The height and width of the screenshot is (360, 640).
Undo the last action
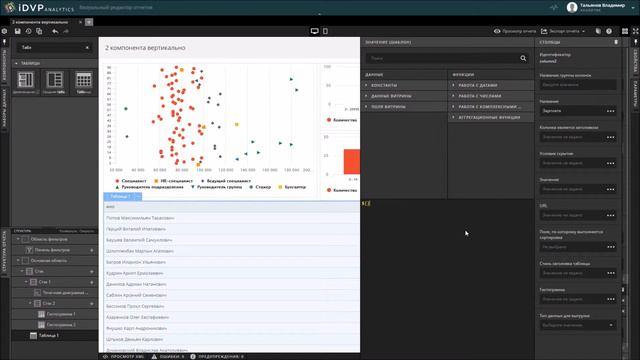(55, 31)
